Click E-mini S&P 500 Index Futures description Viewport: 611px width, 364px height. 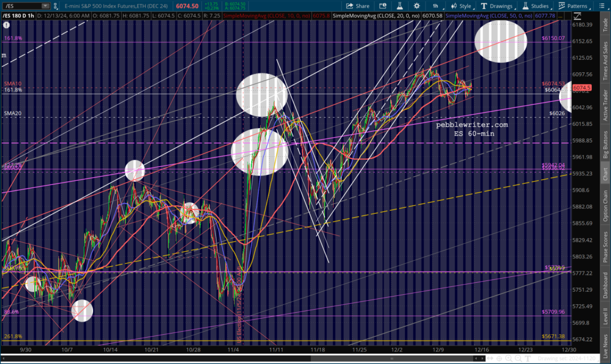point(116,6)
